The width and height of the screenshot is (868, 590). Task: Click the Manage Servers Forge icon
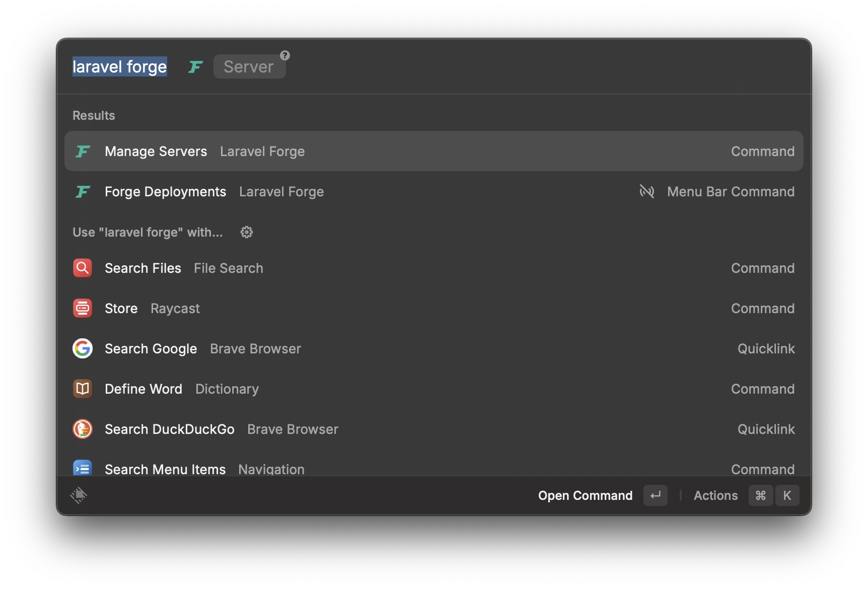(x=83, y=151)
